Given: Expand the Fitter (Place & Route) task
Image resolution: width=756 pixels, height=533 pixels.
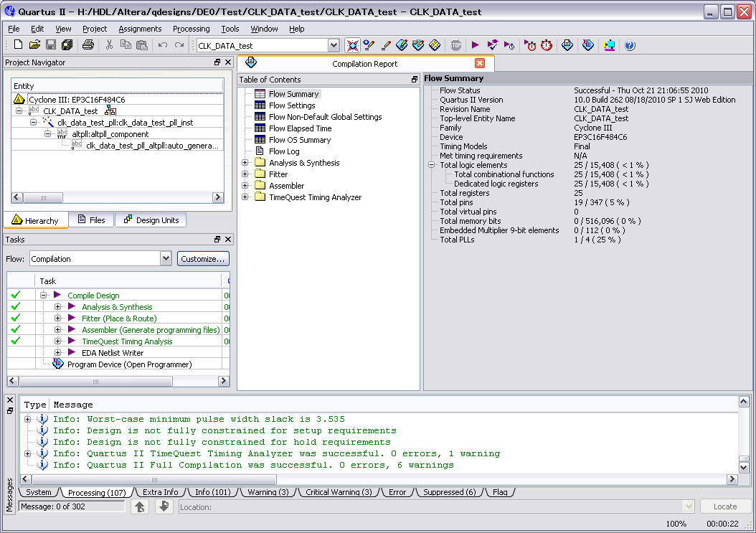Looking at the screenshot, I should pos(58,318).
